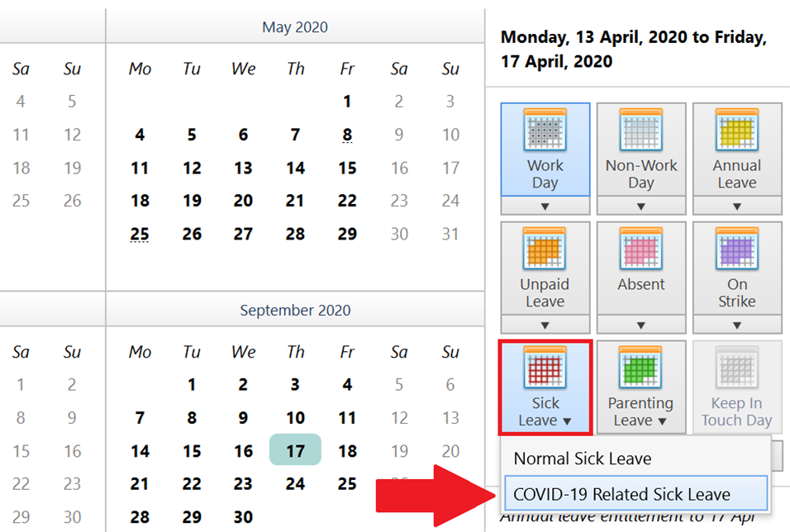
Task: Select the Non-Work Day tile
Action: tap(641, 149)
